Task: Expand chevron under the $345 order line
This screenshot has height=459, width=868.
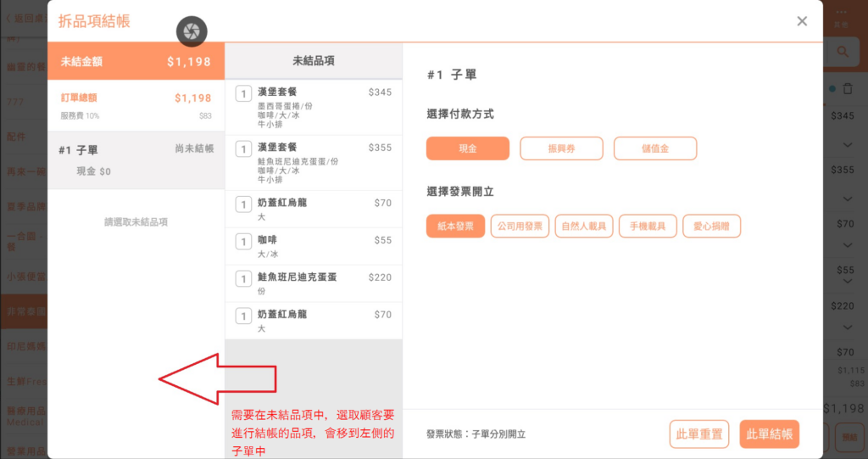Action: coord(848,145)
